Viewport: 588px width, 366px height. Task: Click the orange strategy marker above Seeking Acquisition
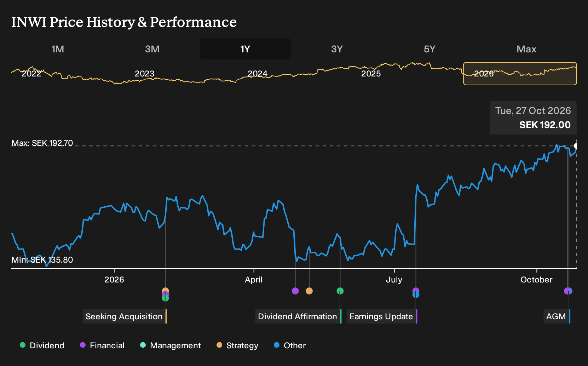pyautogui.click(x=165, y=291)
